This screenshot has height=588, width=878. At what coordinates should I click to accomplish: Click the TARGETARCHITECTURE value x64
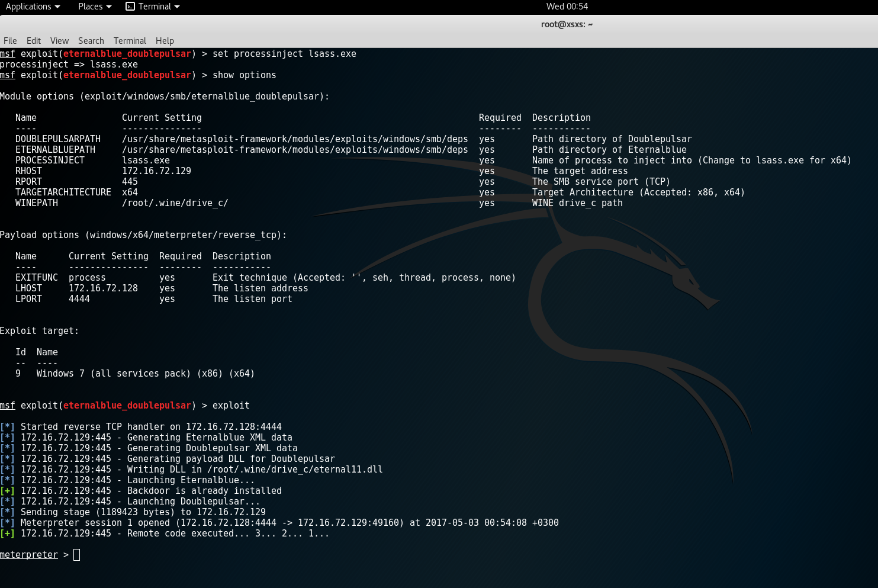tap(130, 192)
